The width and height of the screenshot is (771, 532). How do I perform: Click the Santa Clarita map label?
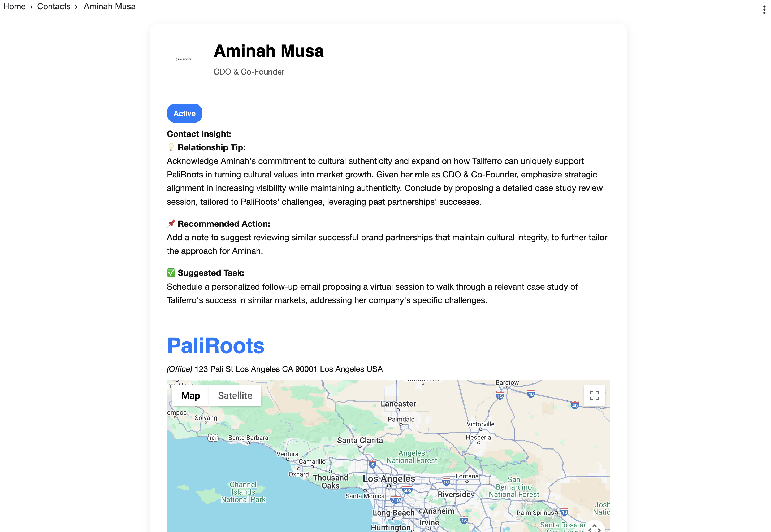[x=360, y=440]
